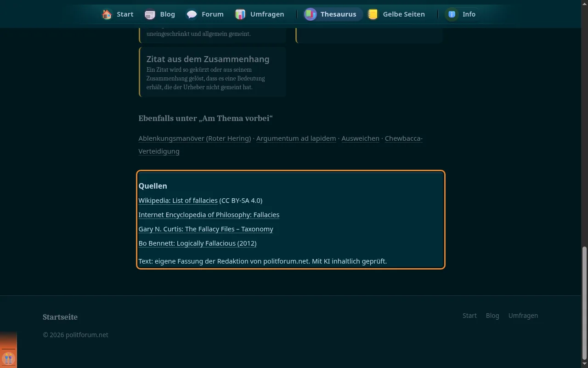The height and width of the screenshot is (368, 588).
Task: Follow the Argumentum ad lapidem link
Action: (296, 138)
